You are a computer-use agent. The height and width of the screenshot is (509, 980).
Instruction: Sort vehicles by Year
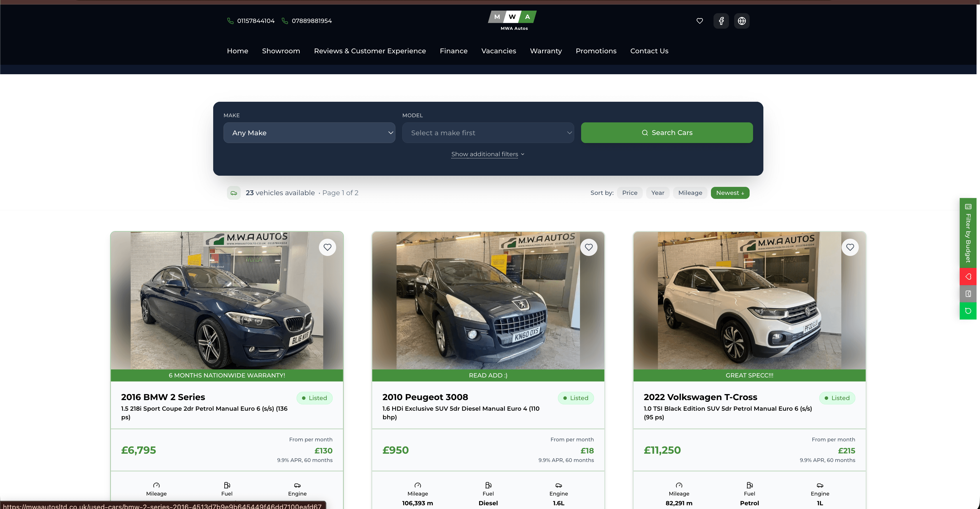pyautogui.click(x=658, y=193)
